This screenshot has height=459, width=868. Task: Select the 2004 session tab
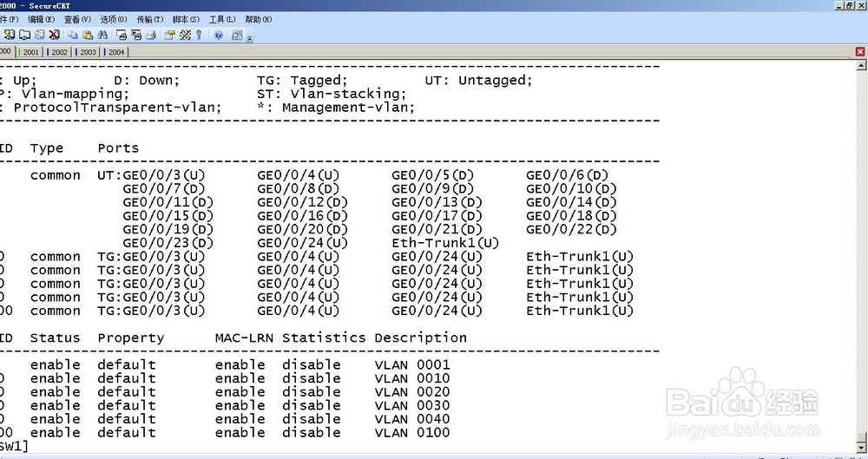116,52
